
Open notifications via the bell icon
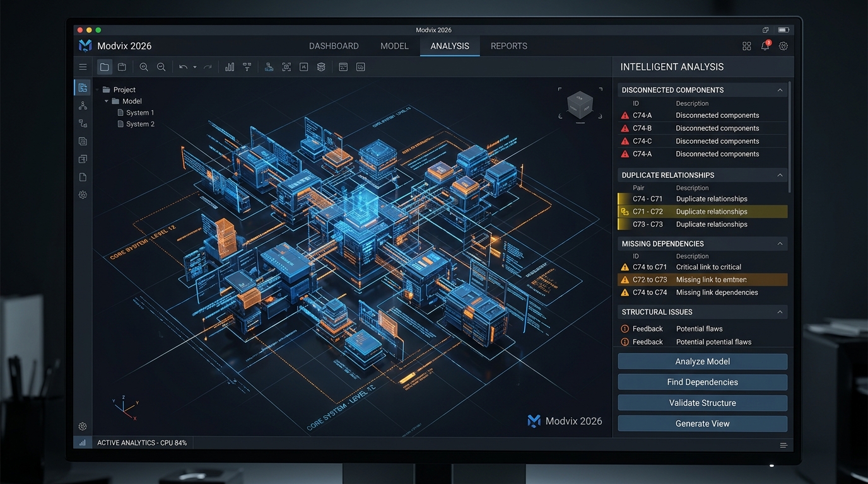(765, 45)
